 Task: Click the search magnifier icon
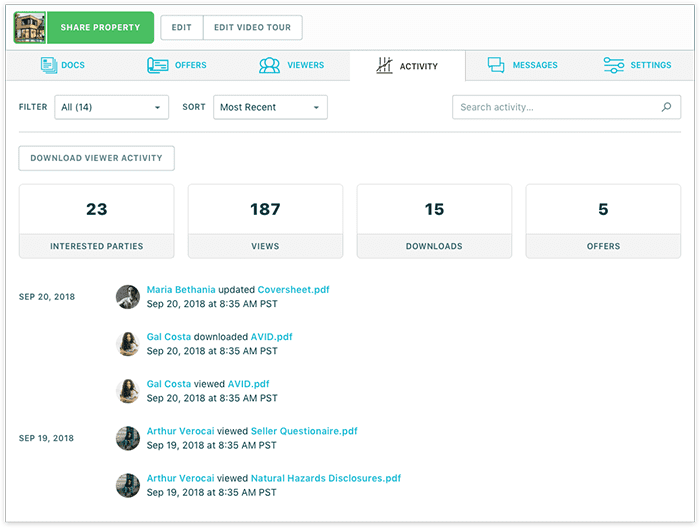click(667, 107)
